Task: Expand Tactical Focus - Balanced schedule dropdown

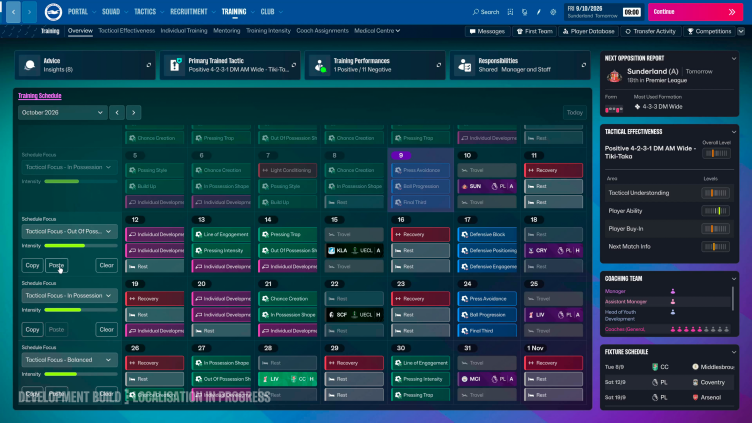Action: point(69,360)
